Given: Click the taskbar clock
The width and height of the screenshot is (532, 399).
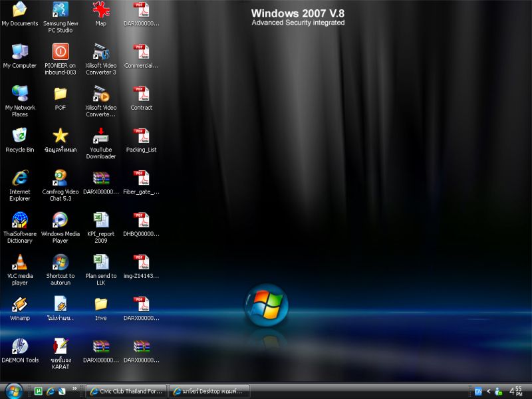Looking at the screenshot, I should 516,391.
